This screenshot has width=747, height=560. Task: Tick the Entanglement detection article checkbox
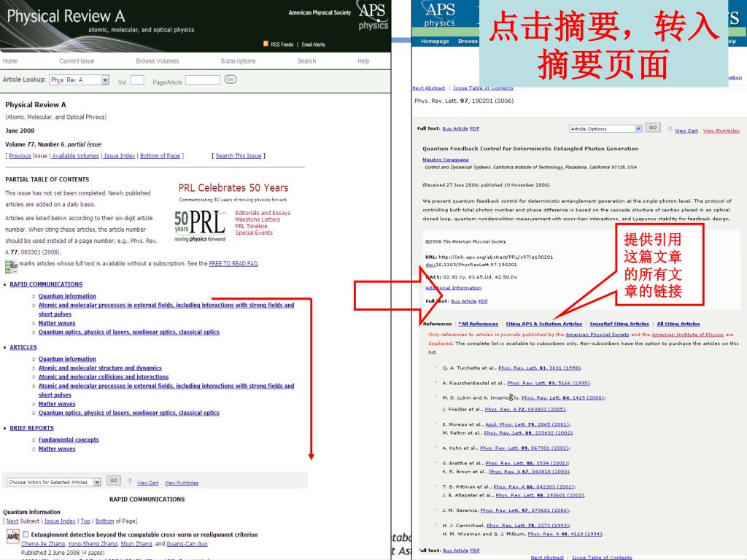26,534
